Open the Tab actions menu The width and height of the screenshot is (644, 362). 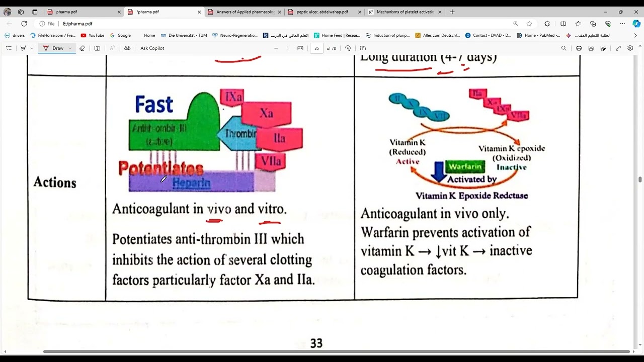(x=35, y=12)
